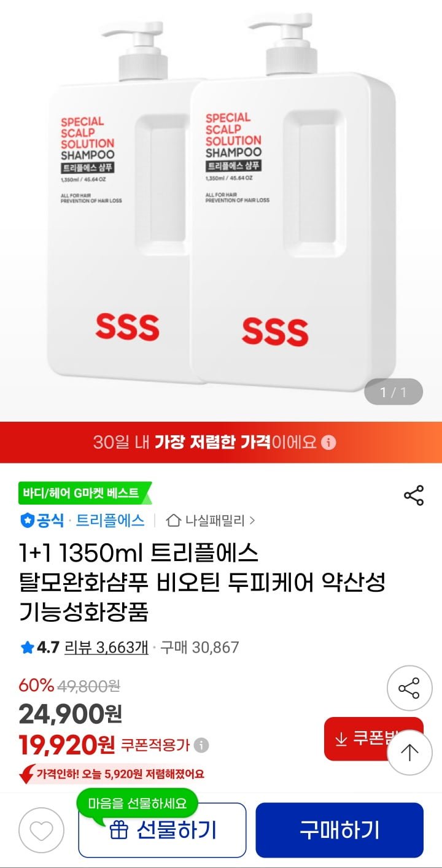Add product to wishlist with heart icon
The width and height of the screenshot is (442, 868).
(41, 832)
